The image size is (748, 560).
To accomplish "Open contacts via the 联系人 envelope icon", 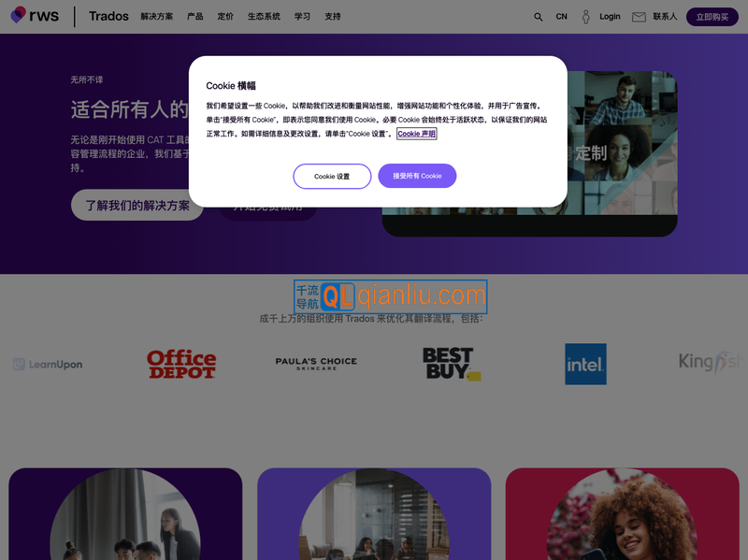I will (639, 16).
